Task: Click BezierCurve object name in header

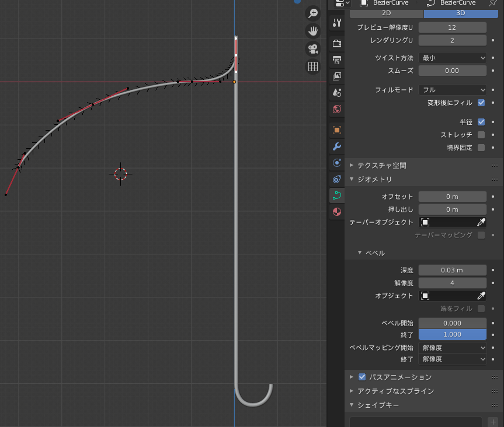Action: (x=391, y=2)
